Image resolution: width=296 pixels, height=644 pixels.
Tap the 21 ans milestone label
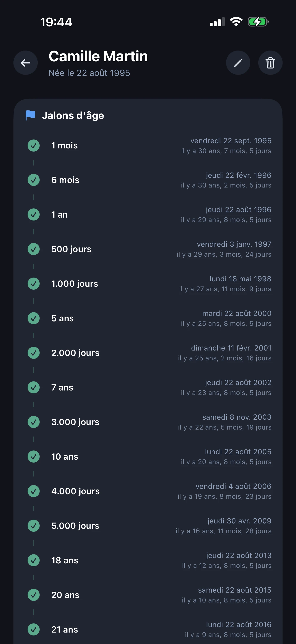65,629
